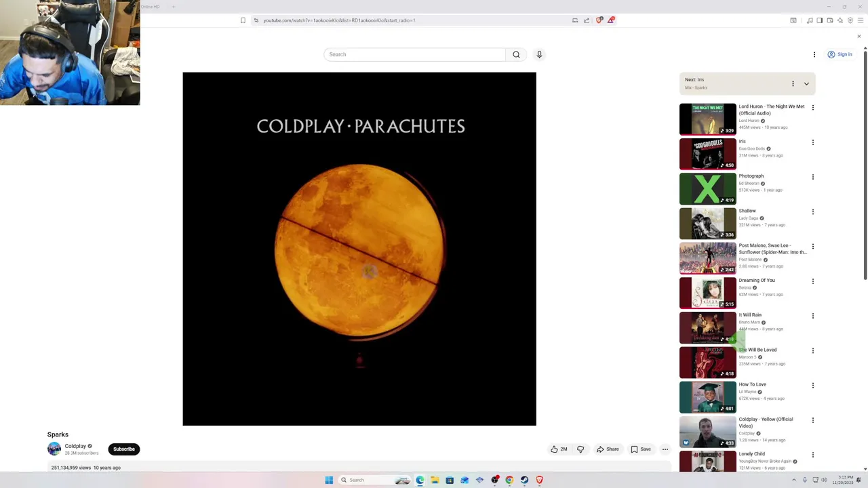Viewport: 868px width, 488px height.
Task: Open Steam from the taskbar
Action: [x=524, y=480]
